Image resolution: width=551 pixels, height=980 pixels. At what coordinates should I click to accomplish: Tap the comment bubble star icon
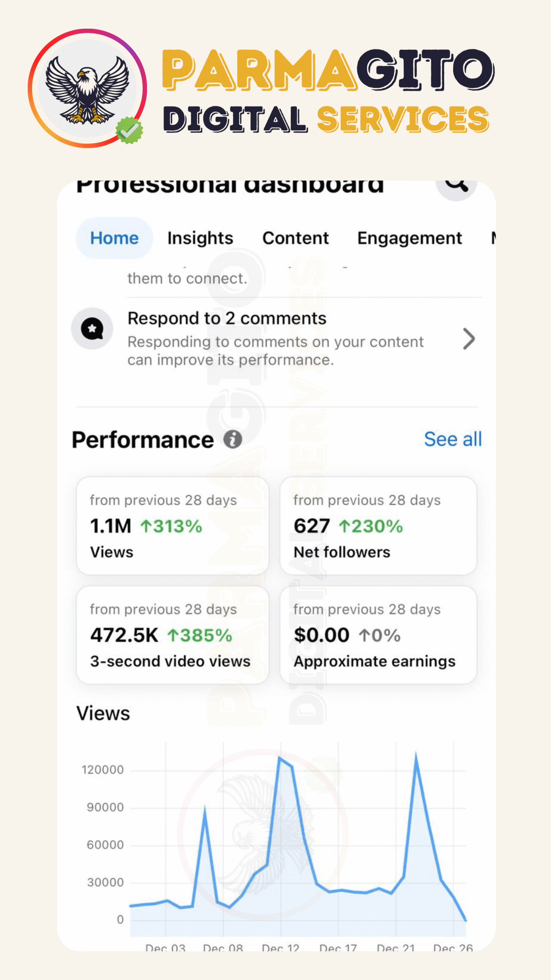point(92,328)
